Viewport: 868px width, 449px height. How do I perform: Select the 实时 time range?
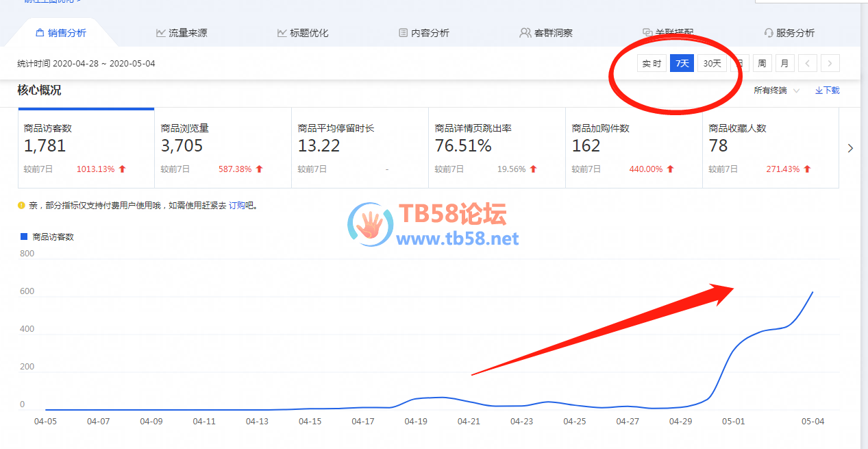652,64
